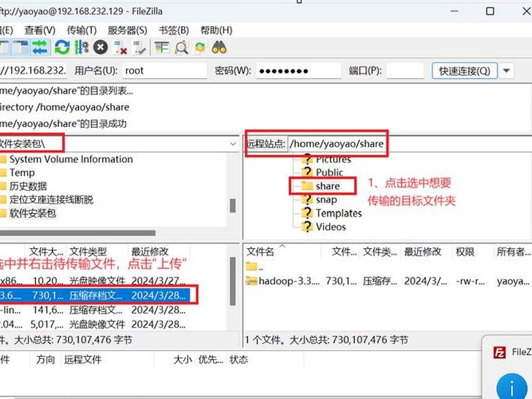Open the 查看(V) menu
Image resolution: width=532 pixels, height=399 pixels.
[40, 31]
